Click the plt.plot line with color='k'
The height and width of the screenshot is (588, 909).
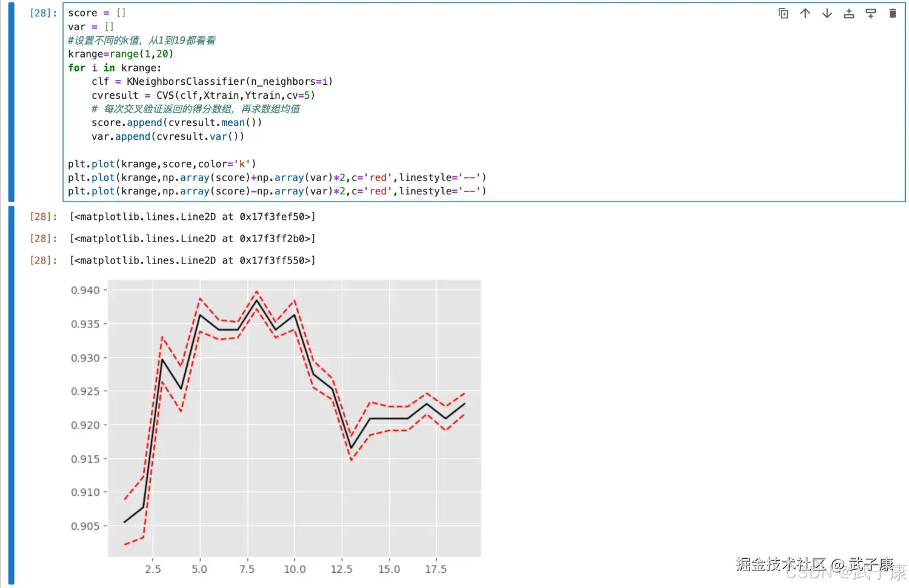[x=162, y=164]
